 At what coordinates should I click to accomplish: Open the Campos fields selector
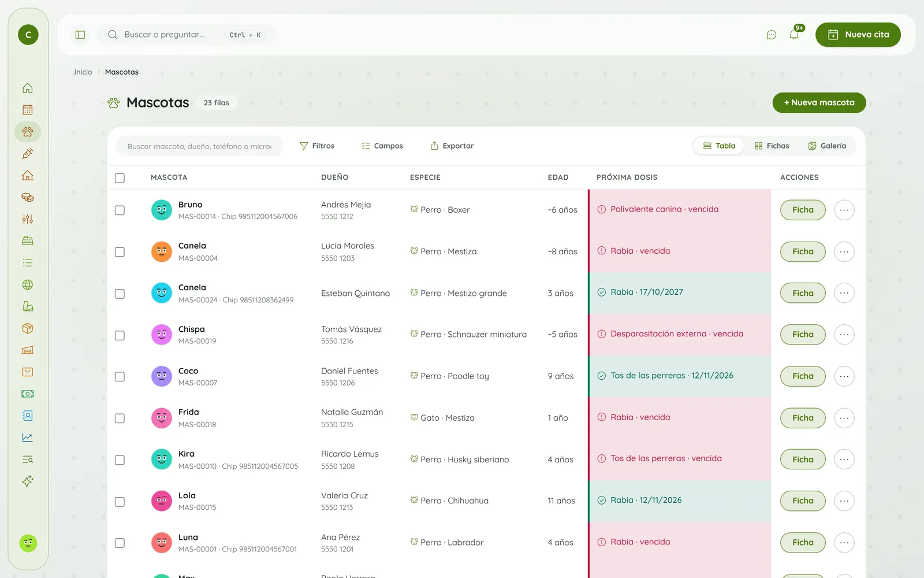[x=382, y=146]
